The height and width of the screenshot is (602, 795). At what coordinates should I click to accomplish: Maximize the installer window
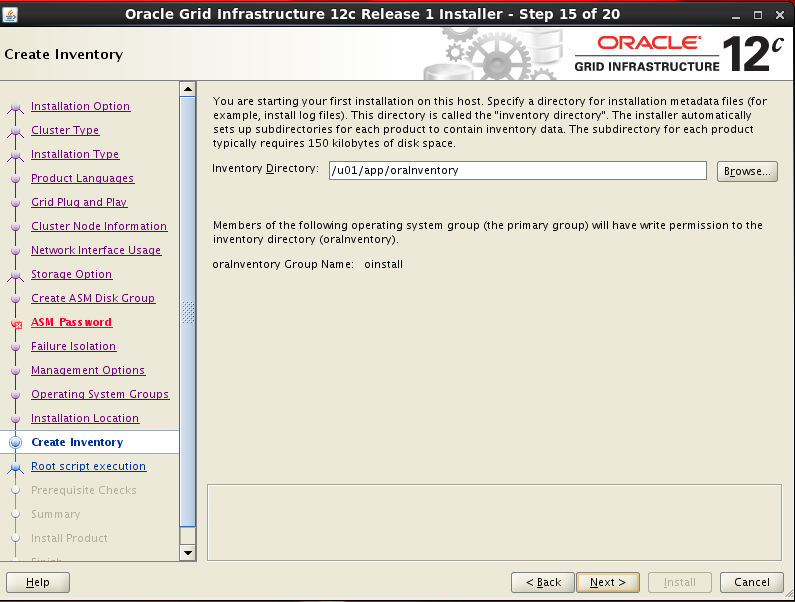(x=758, y=15)
